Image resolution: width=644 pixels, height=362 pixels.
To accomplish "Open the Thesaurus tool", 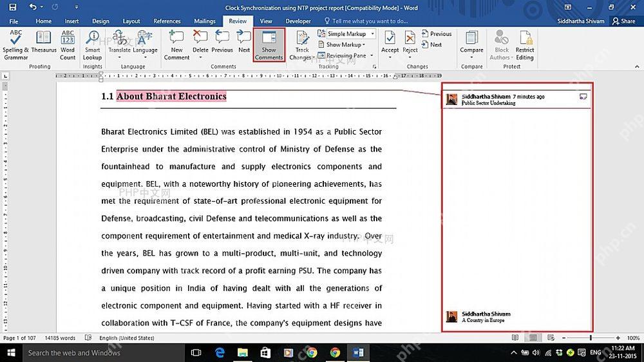I will (x=44, y=42).
